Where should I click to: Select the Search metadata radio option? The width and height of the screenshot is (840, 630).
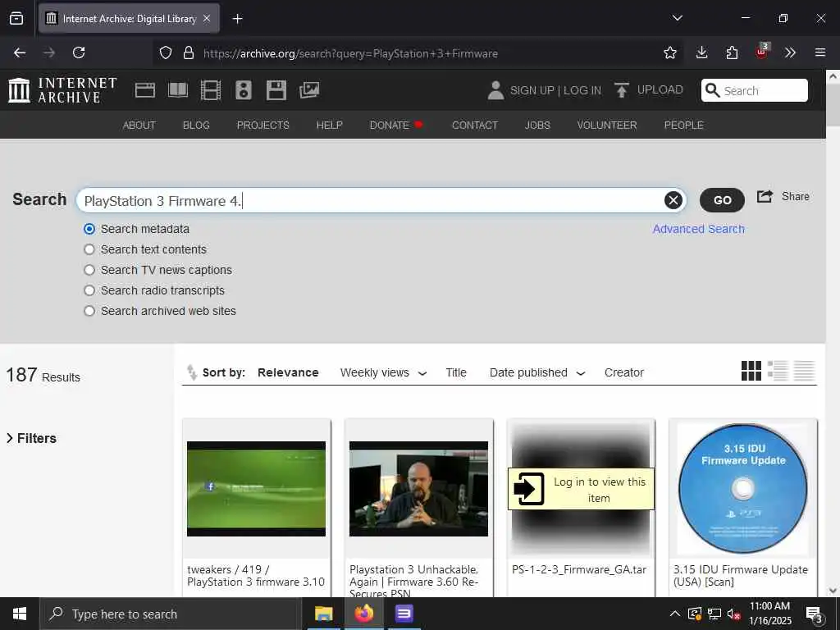pos(89,230)
